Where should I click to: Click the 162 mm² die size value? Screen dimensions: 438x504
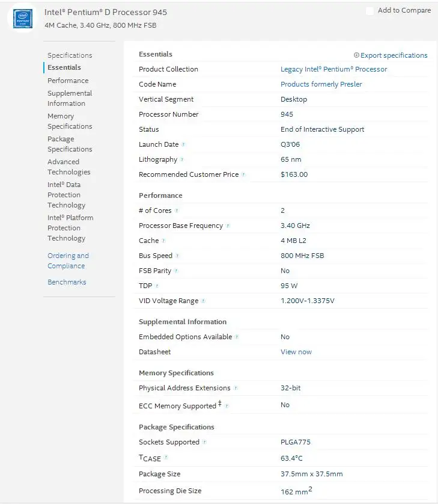point(296,491)
